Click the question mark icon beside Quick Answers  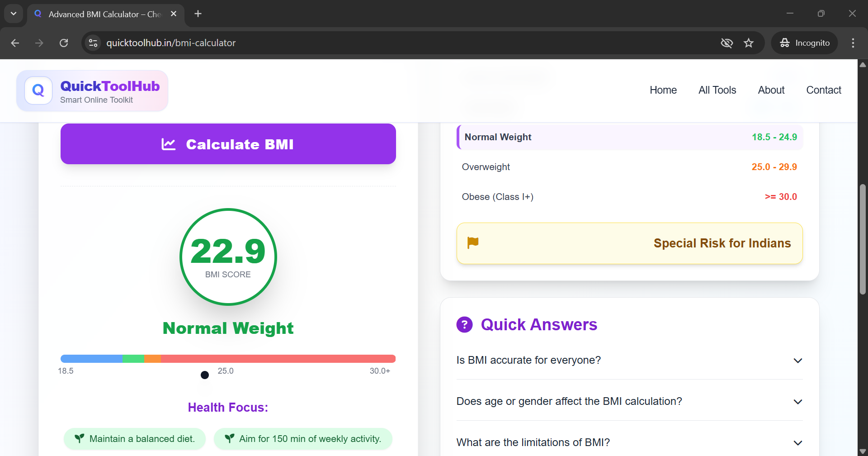[465, 324]
